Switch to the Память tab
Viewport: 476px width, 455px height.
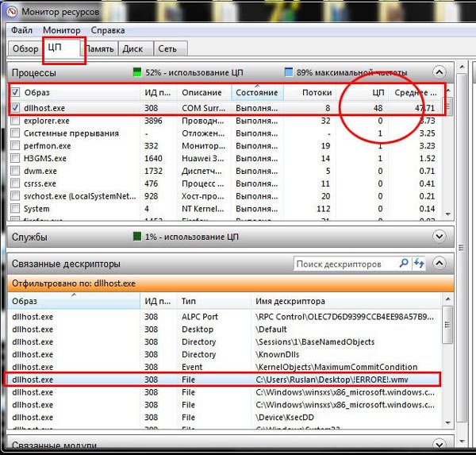[x=100, y=48]
